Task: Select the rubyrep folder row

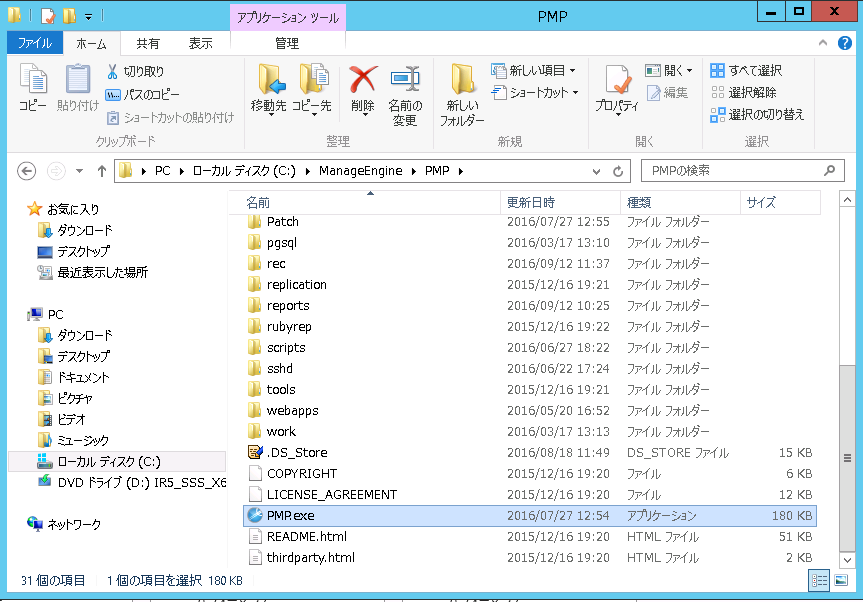Action: point(529,327)
